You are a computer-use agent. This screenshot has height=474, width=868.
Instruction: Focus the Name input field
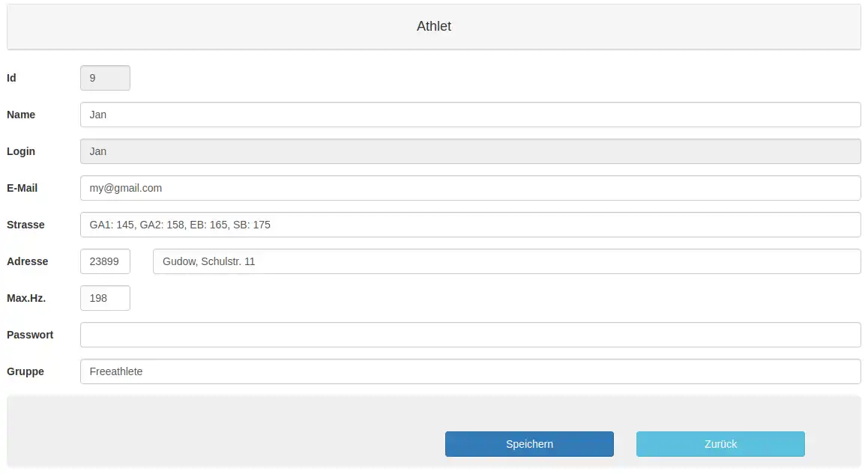[x=470, y=115]
